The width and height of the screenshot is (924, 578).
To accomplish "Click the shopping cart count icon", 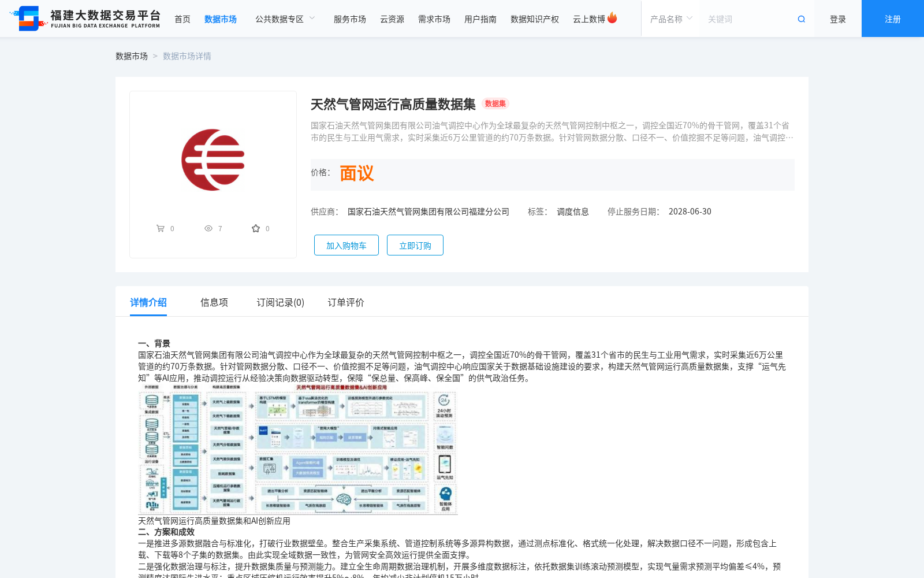I will point(161,228).
